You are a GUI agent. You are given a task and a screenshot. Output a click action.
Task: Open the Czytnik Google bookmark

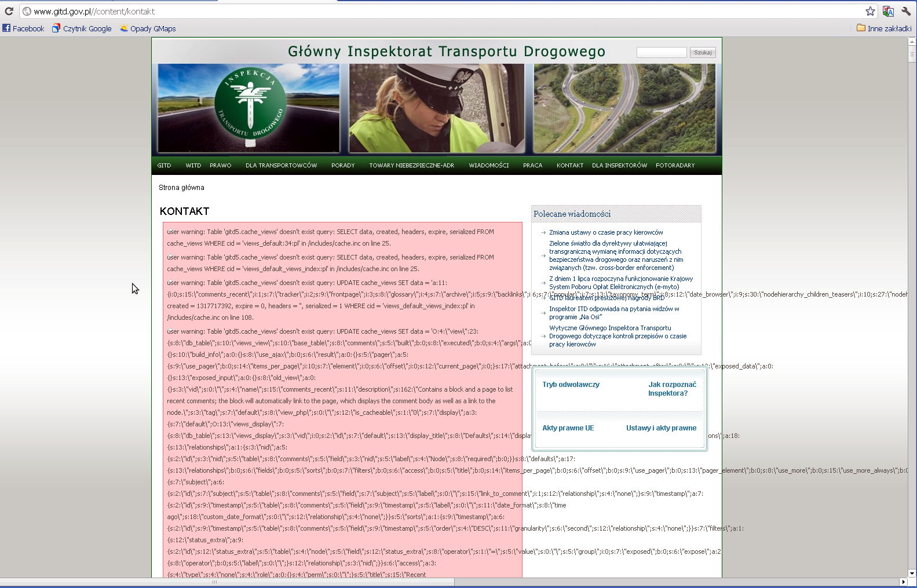click(82, 28)
